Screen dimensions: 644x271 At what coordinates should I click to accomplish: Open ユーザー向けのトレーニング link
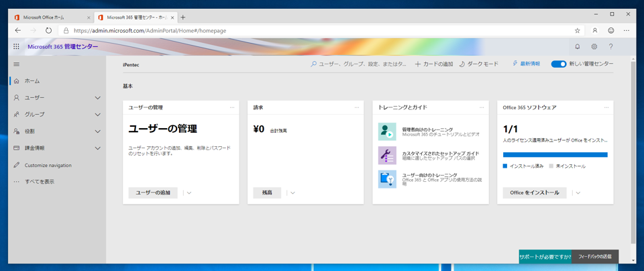click(x=429, y=175)
